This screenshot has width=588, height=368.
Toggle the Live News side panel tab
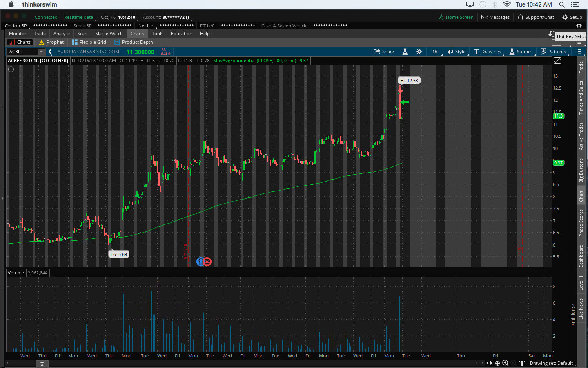pyautogui.click(x=581, y=309)
